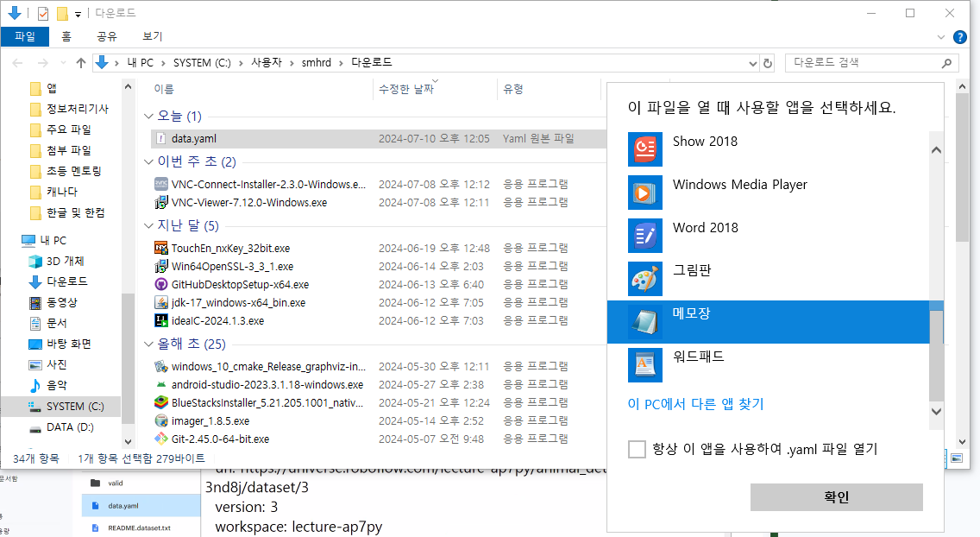
Task: Select the BlueStacksInstaller file icon
Action: pos(160,402)
